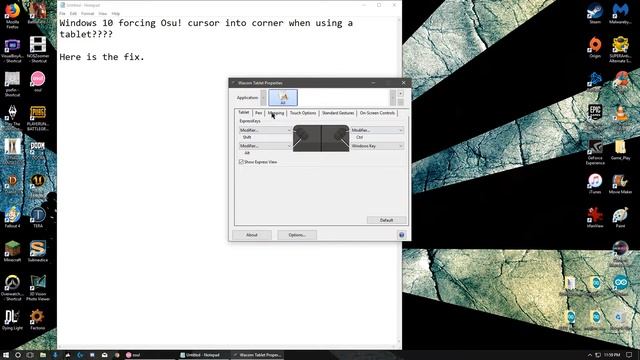Open the ExpressKey dropdown showing Ctrl

(x=377, y=130)
